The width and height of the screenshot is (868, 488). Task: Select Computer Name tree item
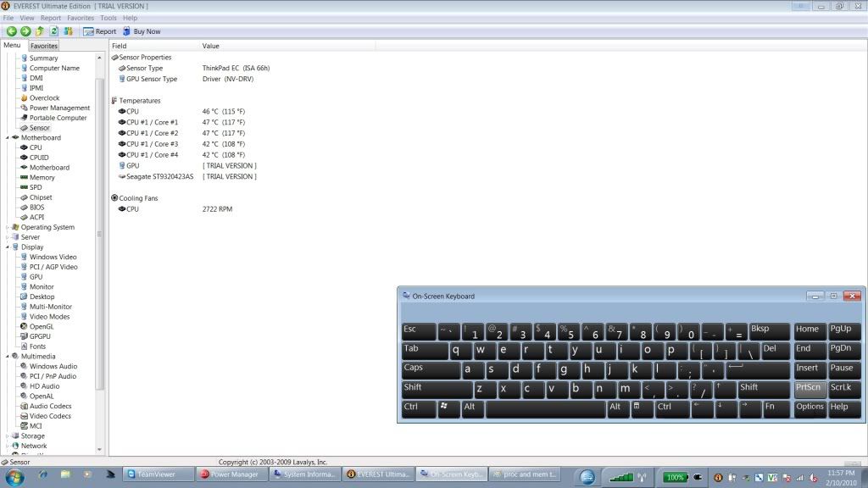click(x=54, y=68)
